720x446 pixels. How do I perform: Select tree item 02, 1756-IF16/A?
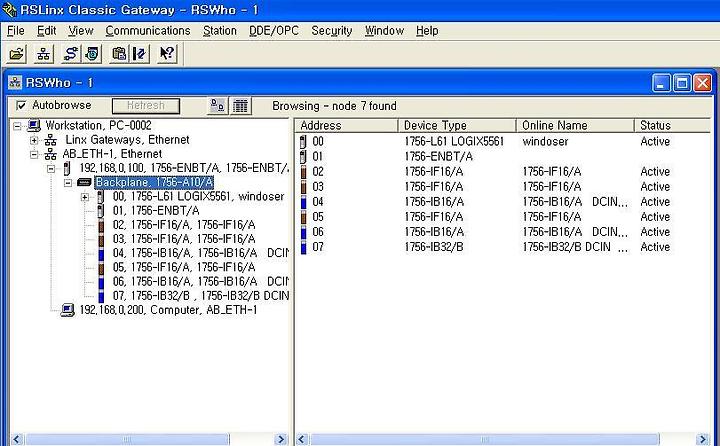tap(184, 225)
